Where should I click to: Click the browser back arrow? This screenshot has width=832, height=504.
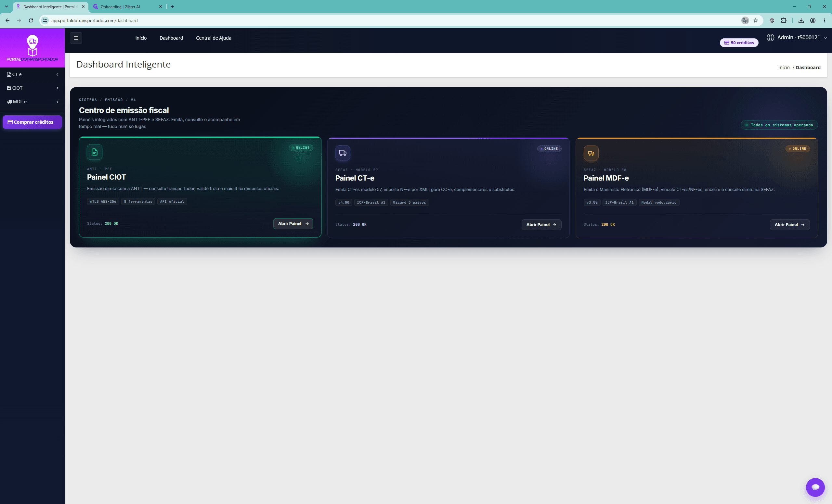(7, 20)
